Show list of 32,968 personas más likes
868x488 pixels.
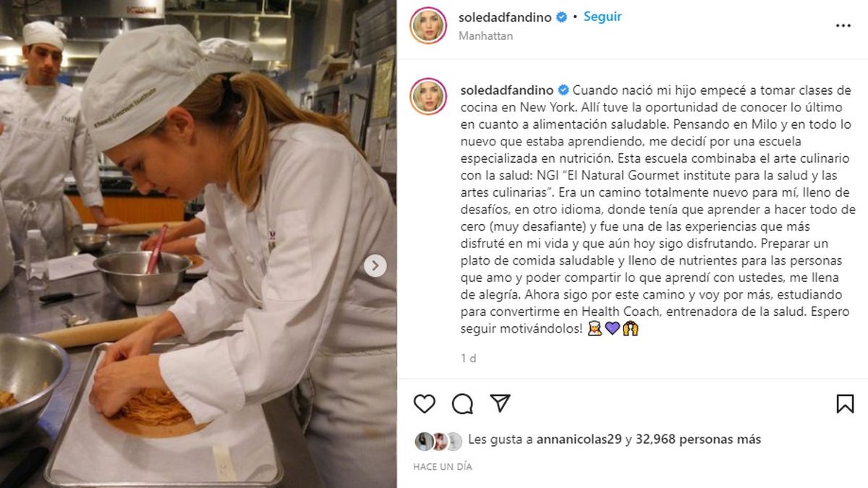click(699, 439)
